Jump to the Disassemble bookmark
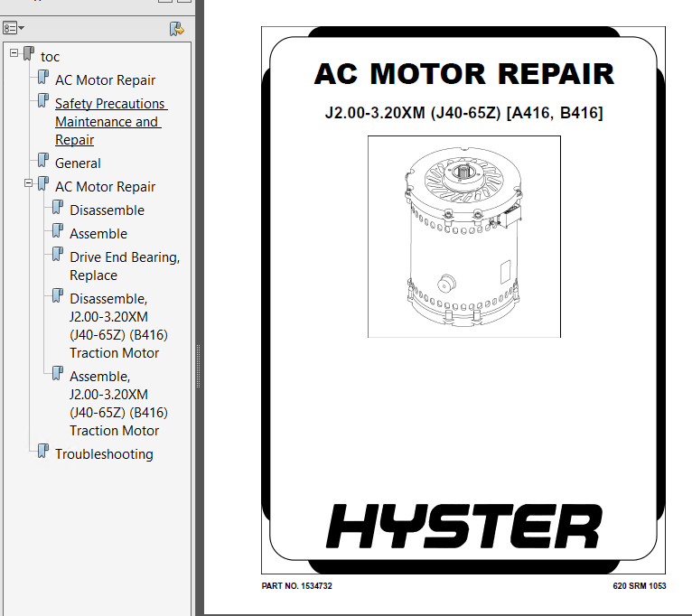The image size is (692, 616). point(107,210)
